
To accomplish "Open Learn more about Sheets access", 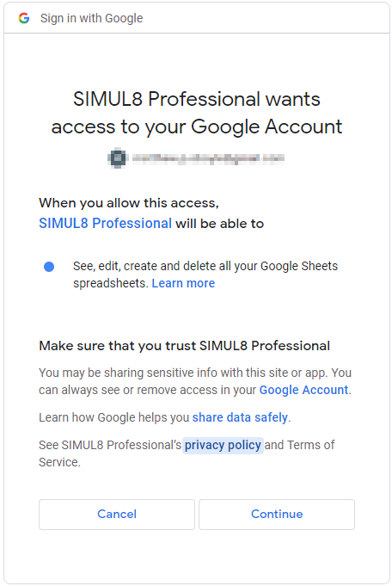I will tap(183, 283).
